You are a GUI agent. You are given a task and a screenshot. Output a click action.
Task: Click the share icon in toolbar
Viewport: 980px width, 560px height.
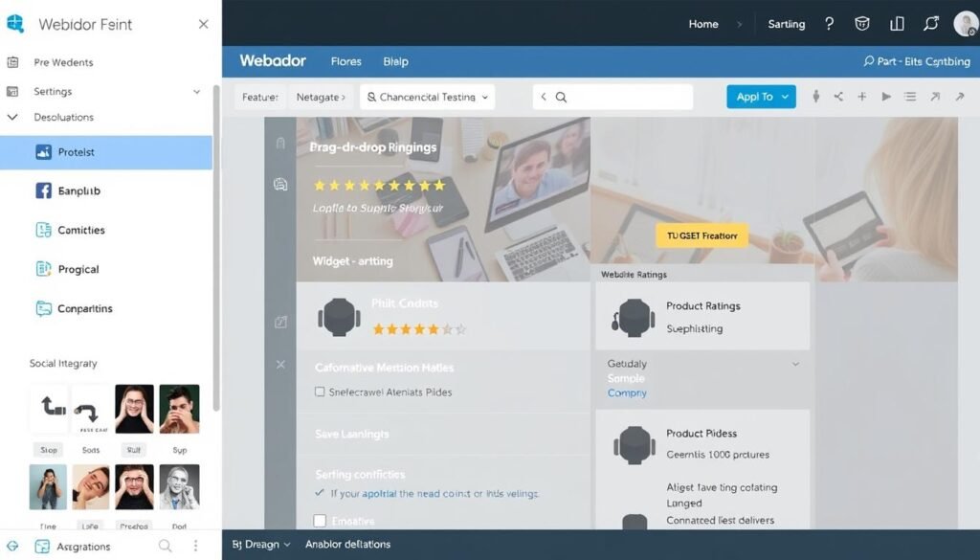click(838, 97)
